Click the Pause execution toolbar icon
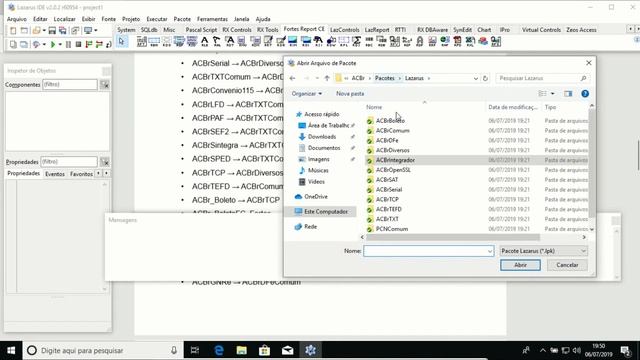Viewport: 640px width, 360px height. 68,44
